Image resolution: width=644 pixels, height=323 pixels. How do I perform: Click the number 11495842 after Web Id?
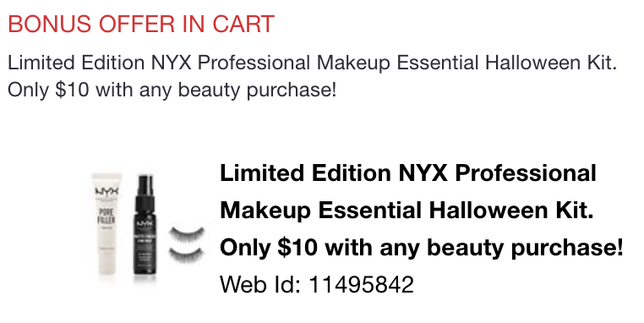tap(361, 284)
